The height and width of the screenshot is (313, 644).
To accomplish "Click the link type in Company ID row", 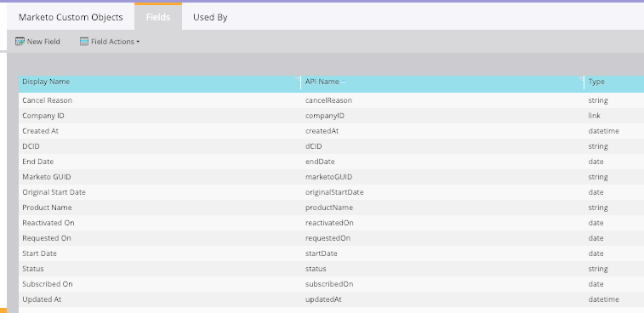I will point(595,116).
